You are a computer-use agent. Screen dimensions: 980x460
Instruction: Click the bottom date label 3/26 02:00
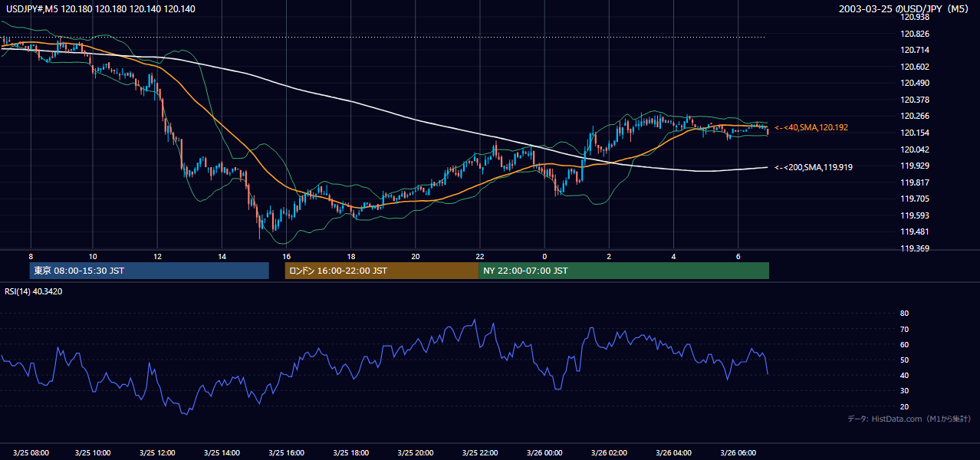point(610,452)
